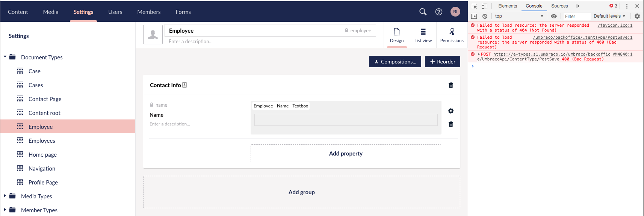Change the Employee document type icon

153,35
